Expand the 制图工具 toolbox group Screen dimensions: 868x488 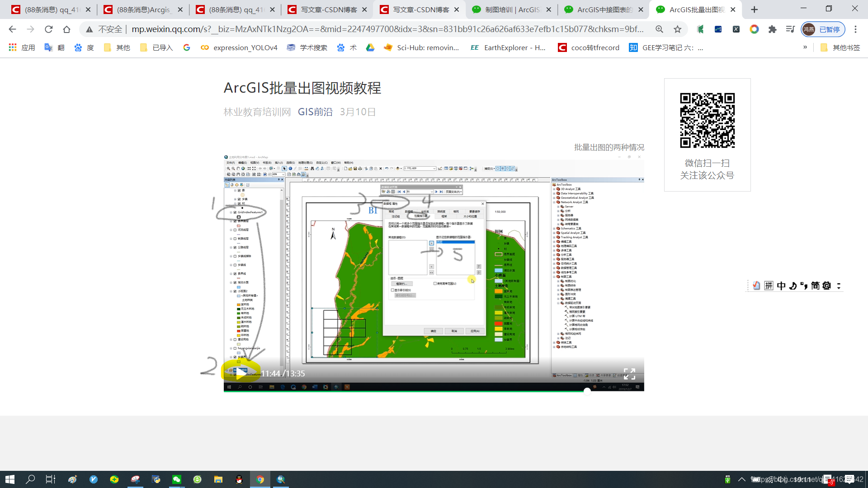554,276
